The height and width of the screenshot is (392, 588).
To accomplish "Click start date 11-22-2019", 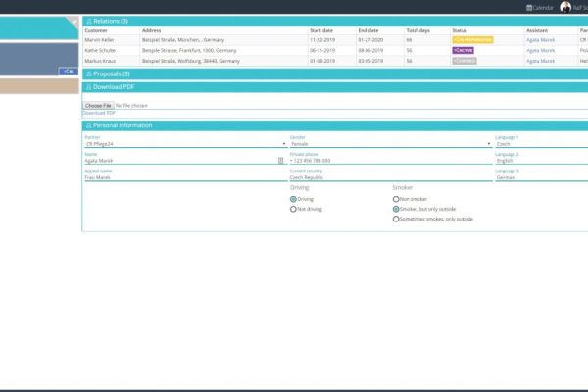I will tap(322, 40).
